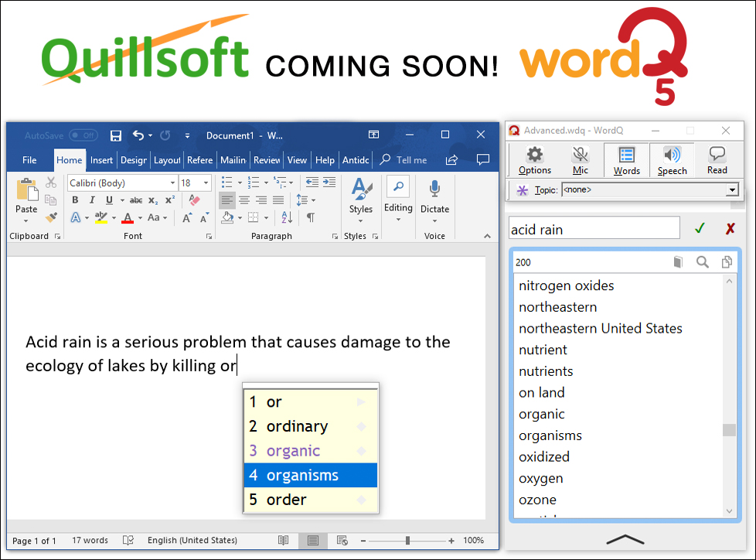Image resolution: width=756 pixels, height=560 pixels.
Task: Click zoom in plus on status bar
Action: (x=451, y=541)
